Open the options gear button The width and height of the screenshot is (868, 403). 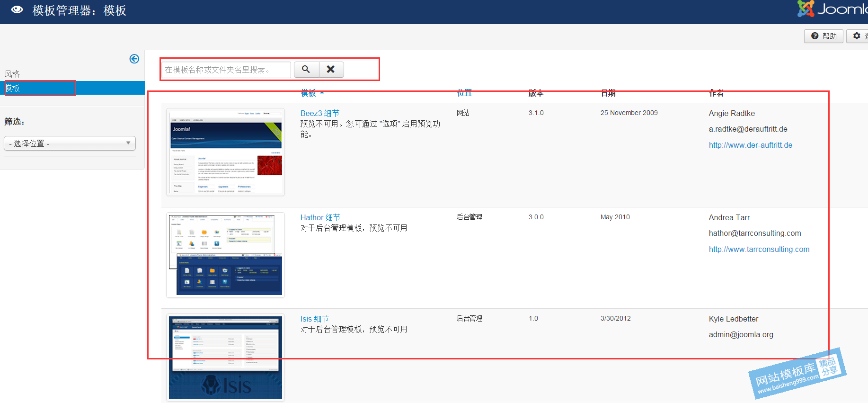(858, 36)
